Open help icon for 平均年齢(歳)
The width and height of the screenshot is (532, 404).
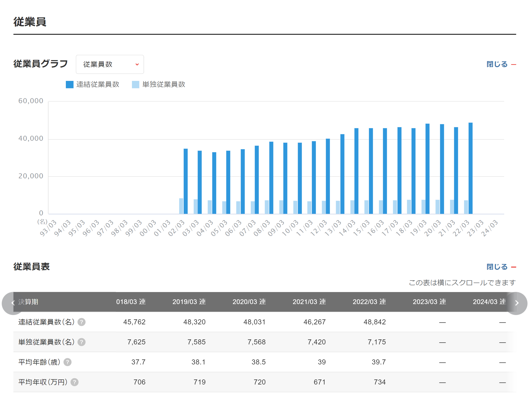tap(67, 362)
